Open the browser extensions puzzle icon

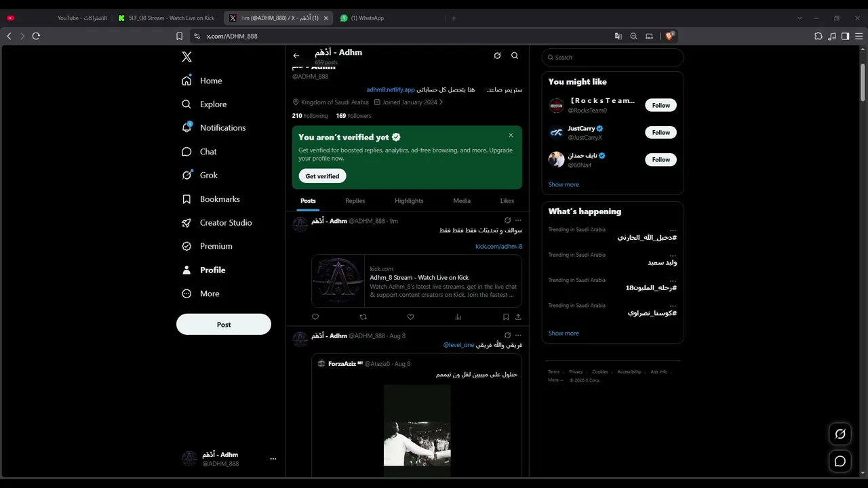[x=818, y=36]
